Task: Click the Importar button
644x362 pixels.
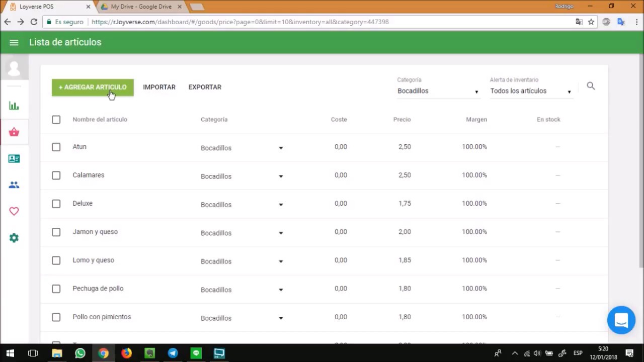Action: (x=159, y=87)
